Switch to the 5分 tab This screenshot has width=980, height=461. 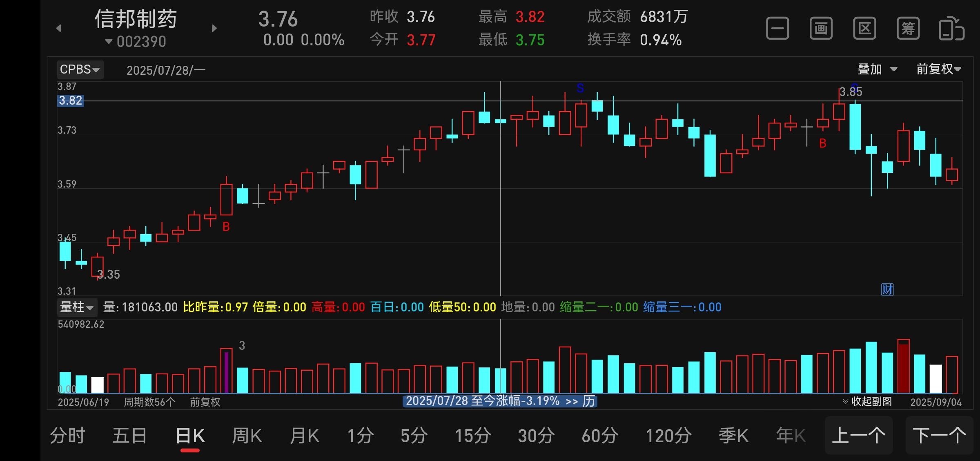tap(414, 436)
